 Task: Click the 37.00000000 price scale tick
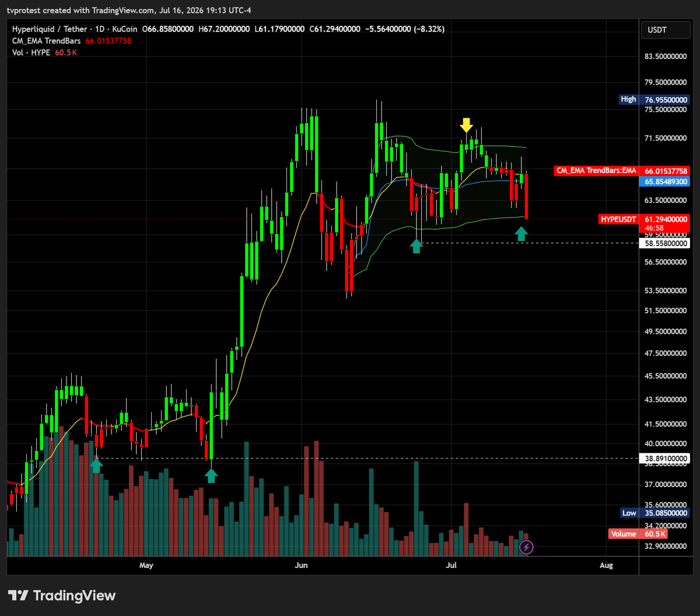tap(667, 484)
